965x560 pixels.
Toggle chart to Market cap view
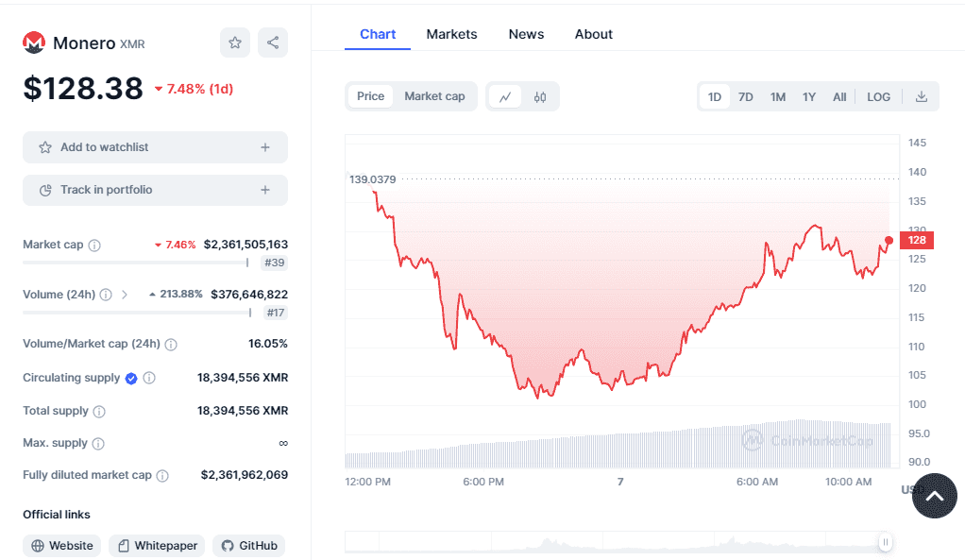(x=434, y=96)
